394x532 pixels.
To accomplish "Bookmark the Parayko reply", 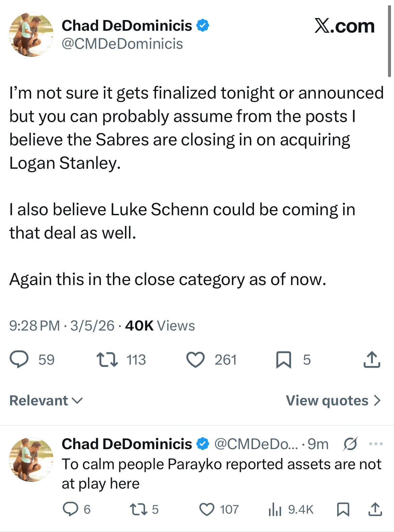I will [x=343, y=509].
